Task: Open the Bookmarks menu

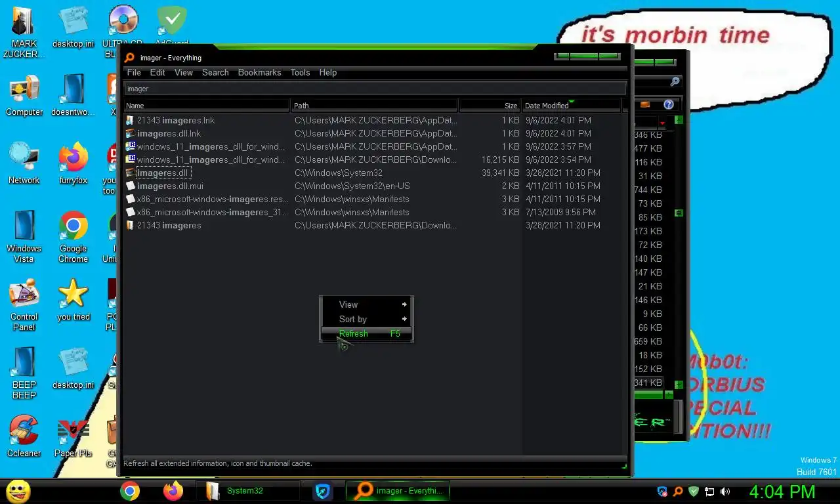Action: [259, 72]
